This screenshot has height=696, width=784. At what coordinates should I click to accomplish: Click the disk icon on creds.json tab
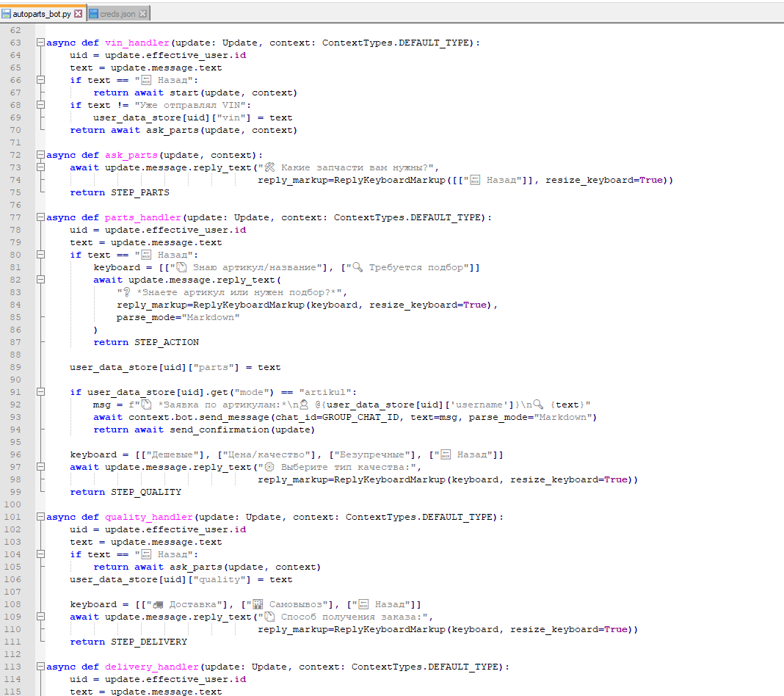coord(93,13)
